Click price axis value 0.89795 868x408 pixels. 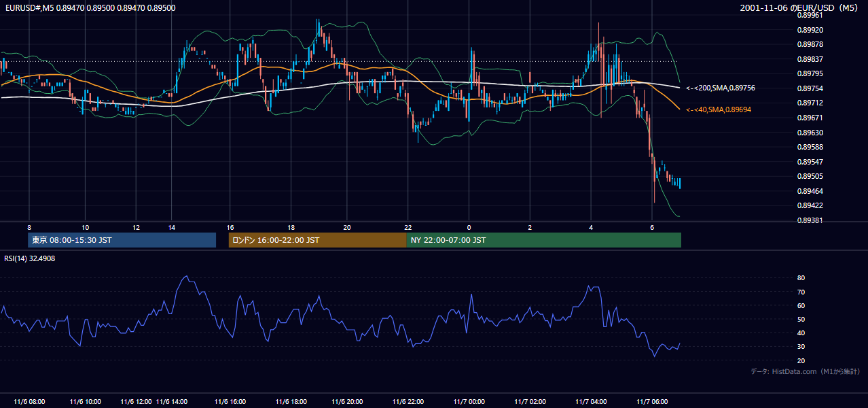pos(810,73)
